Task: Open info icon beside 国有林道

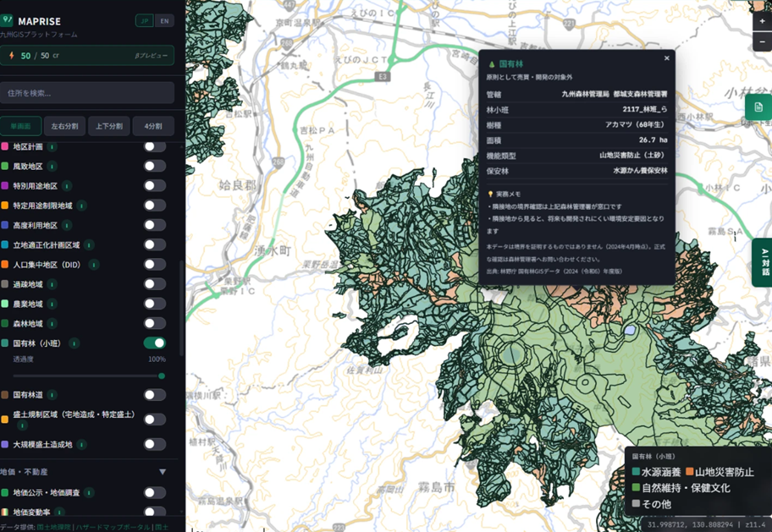Action: (x=52, y=395)
